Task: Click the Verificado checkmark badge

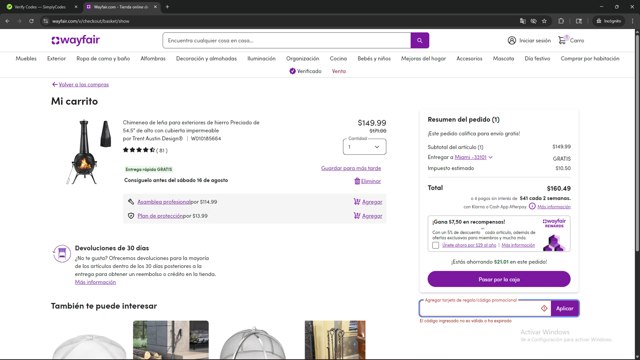Action: 292,71
